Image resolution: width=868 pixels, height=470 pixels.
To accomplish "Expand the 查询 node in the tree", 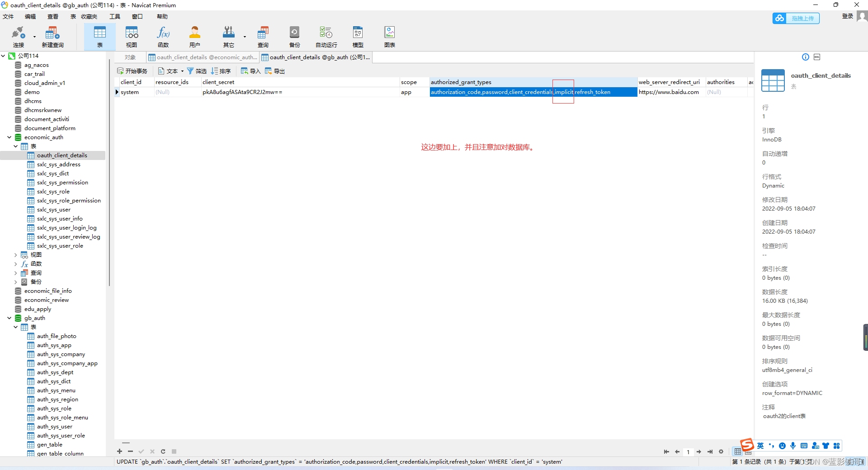I will tap(15, 273).
